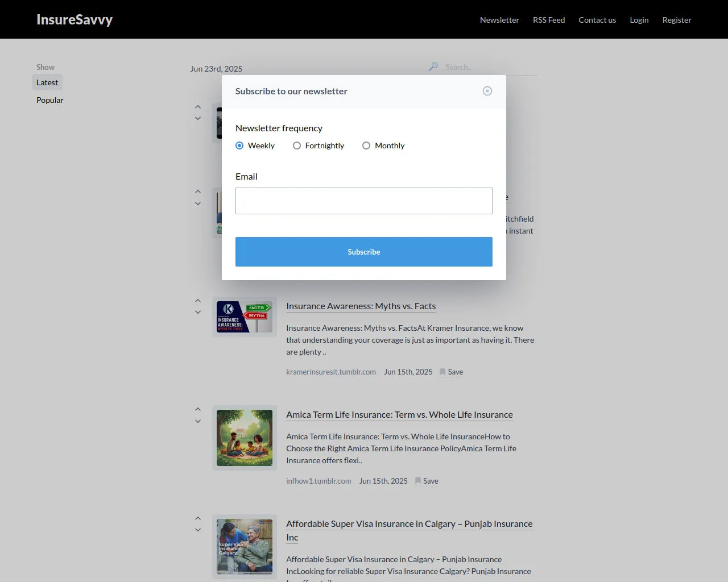Select the Weekly frequency radio button
The image size is (728, 582).
point(239,145)
